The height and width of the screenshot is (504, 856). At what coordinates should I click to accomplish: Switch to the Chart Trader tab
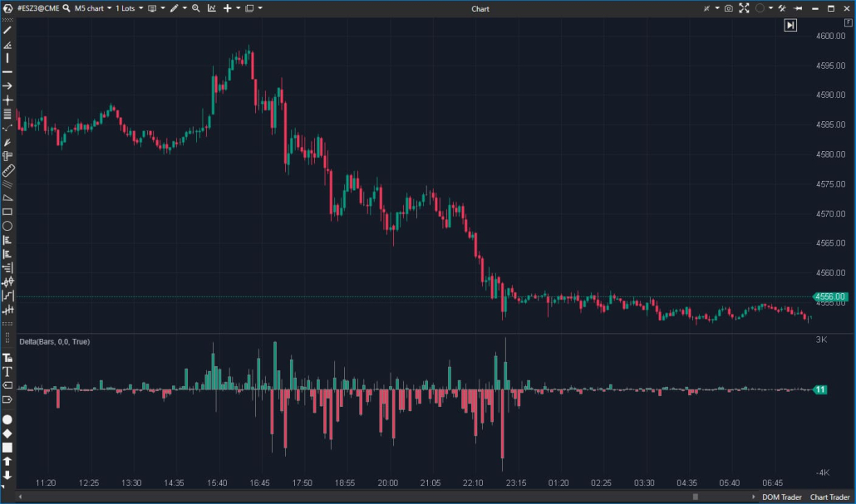pos(829,497)
